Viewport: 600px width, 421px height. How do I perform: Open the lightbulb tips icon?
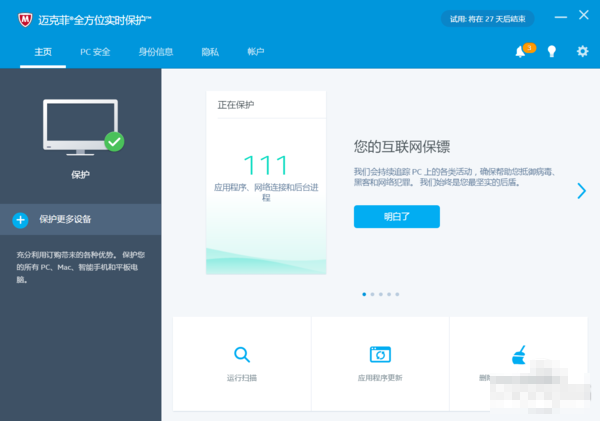coord(551,51)
